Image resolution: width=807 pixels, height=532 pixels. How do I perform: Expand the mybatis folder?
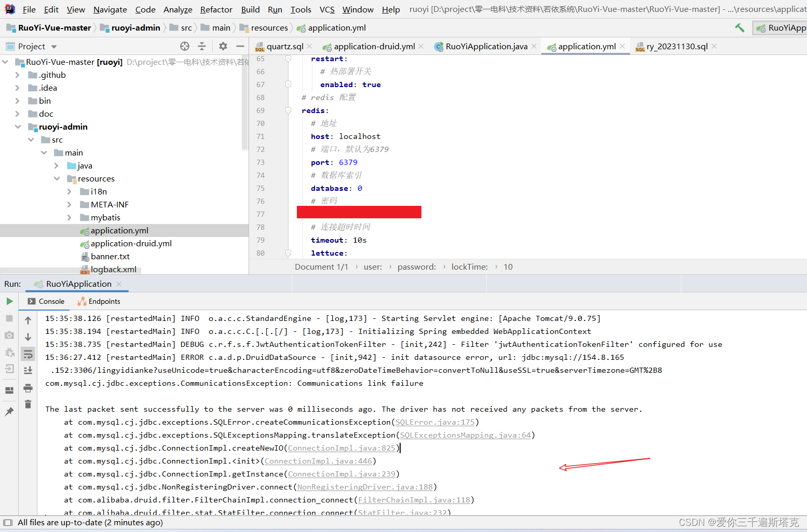(69, 217)
